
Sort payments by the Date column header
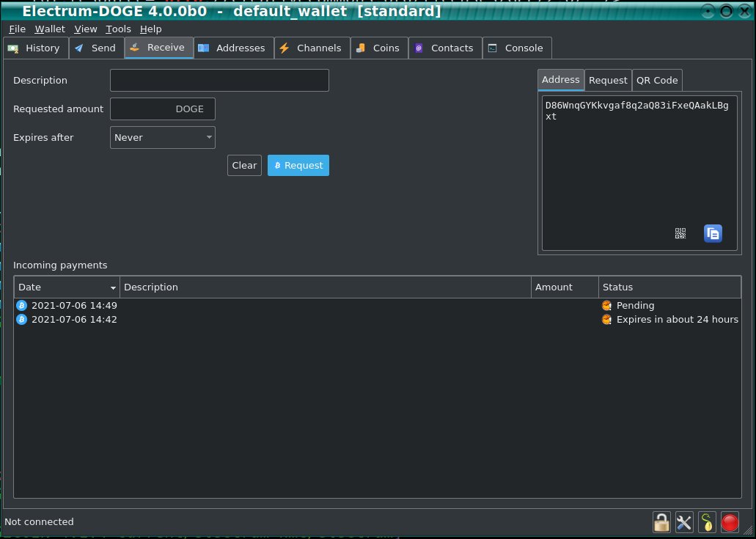(x=67, y=287)
